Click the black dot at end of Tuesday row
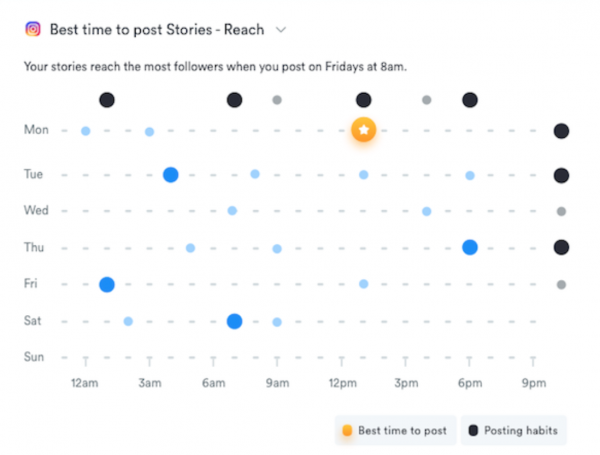 pos(562,175)
